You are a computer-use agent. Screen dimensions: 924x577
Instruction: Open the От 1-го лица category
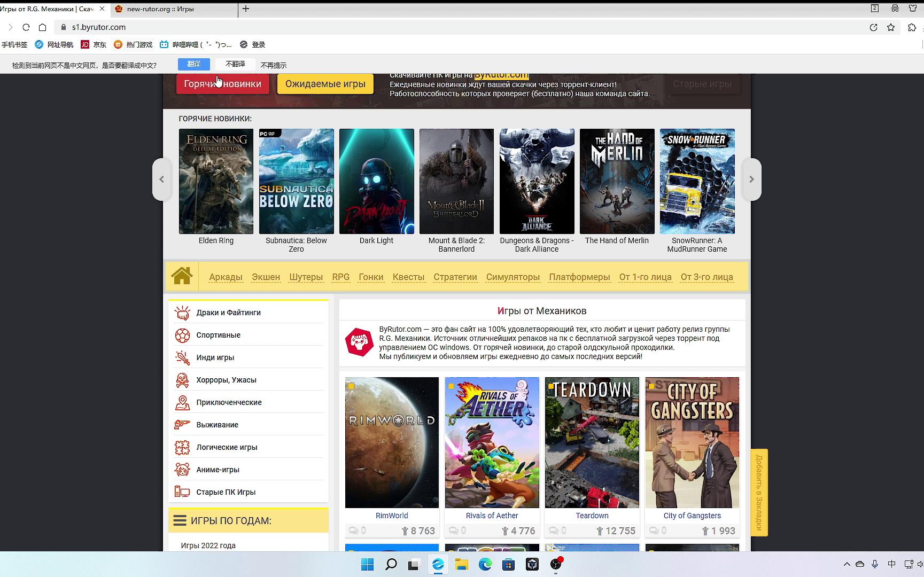click(x=646, y=277)
